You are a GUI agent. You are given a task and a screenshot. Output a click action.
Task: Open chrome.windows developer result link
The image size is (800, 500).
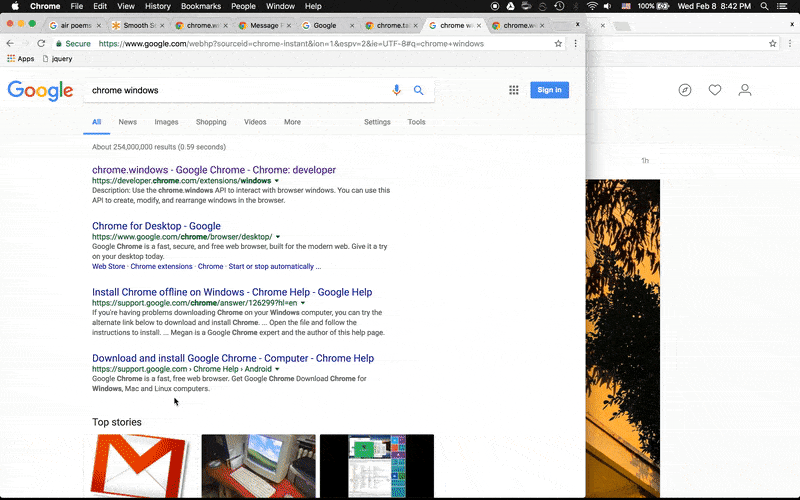click(214, 170)
